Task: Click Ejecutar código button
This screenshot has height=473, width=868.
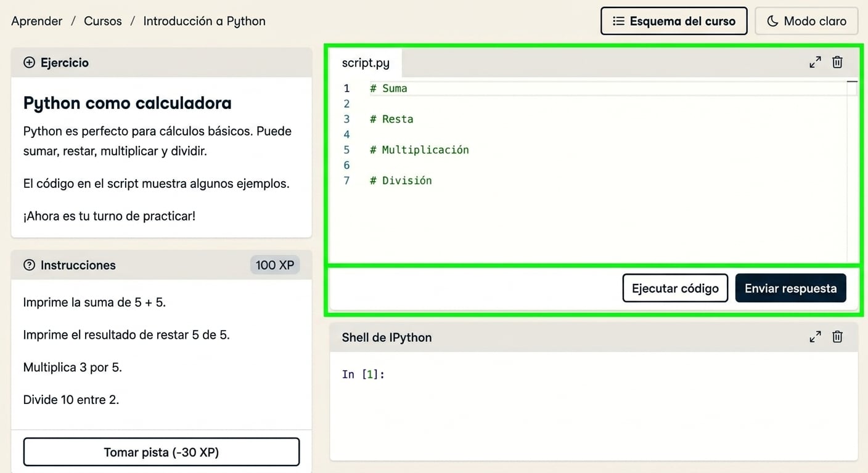Action: (675, 288)
